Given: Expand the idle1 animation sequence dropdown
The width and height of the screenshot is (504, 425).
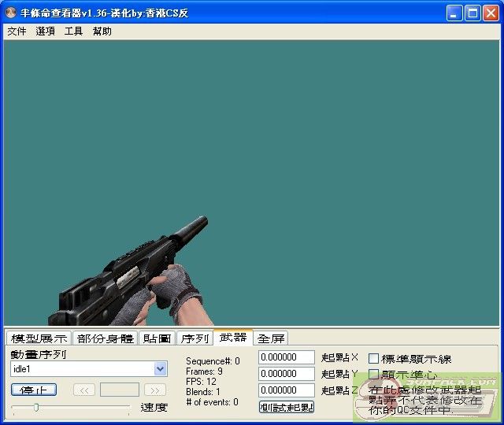Looking at the screenshot, I should [161, 368].
